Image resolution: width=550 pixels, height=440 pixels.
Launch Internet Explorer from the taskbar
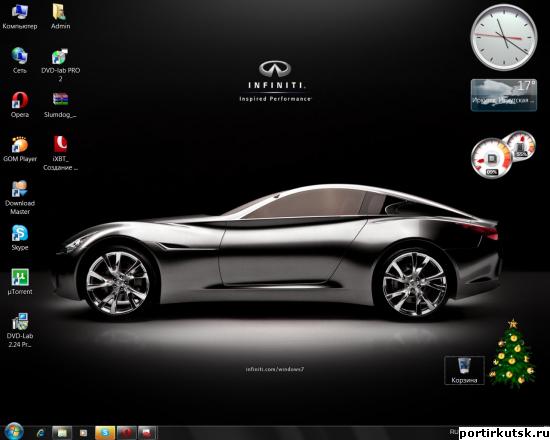pyautogui.click(x=41, y=433)
